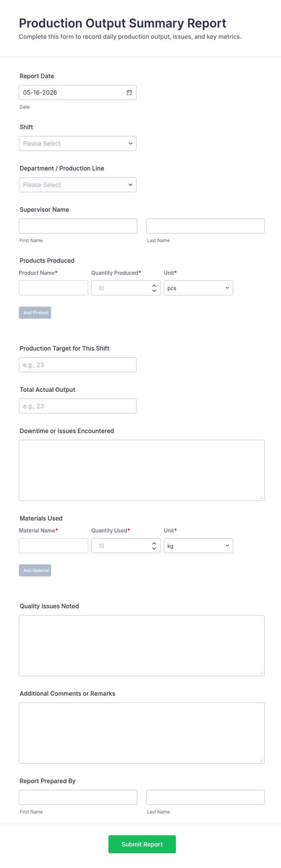The height and width of the screenshot is (868, 281).
Task: Click the Production Target for This Shift label
Action: 64,349
